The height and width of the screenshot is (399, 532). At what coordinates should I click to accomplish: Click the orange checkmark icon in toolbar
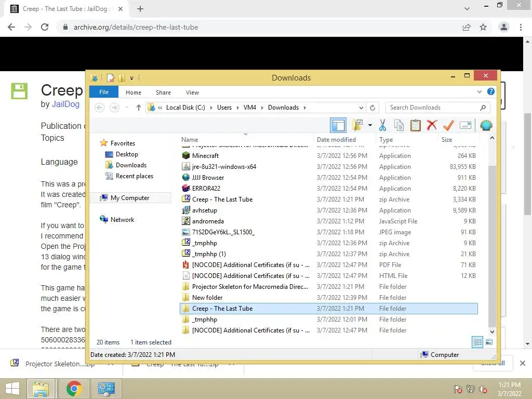pos(448,125)
